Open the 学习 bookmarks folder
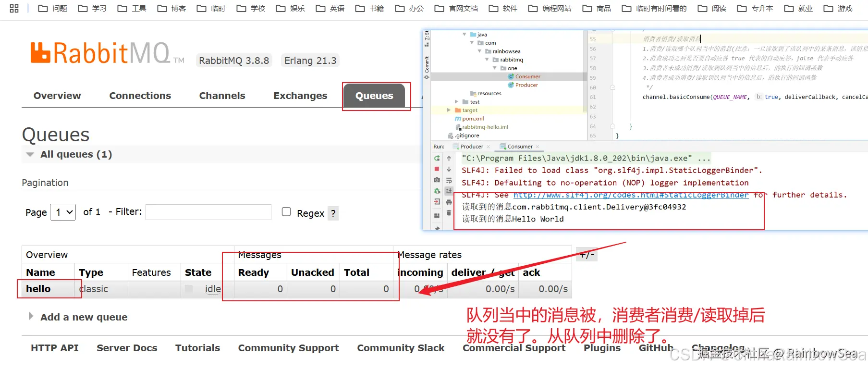This screenshot has width=868, height=370. 92,8
